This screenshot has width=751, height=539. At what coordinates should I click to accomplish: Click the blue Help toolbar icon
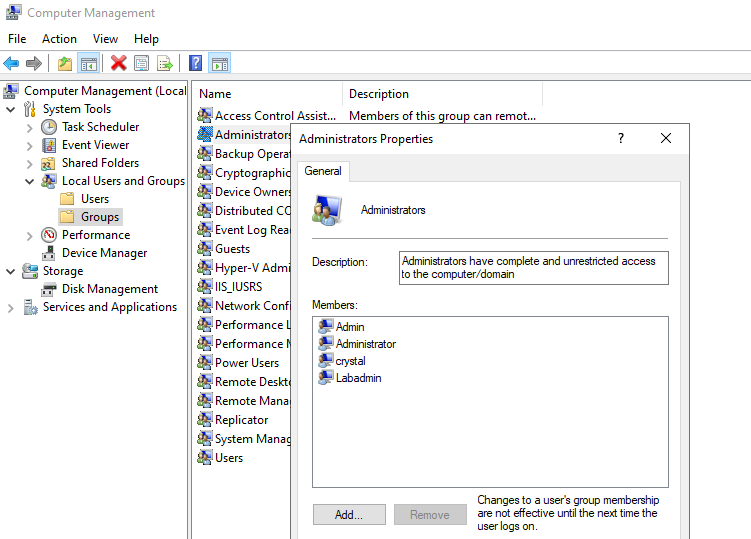pos(195,63)
